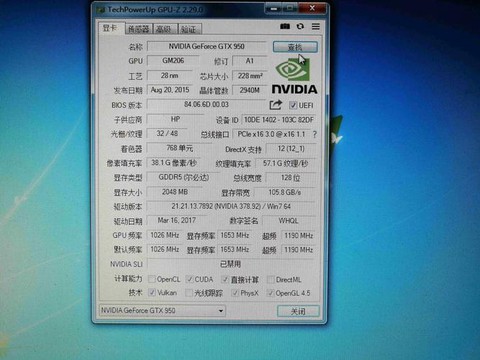Click the 1653 MHz memory value in 默认频率 row
This screenshot has width=480, height=360.
[235, 249]
